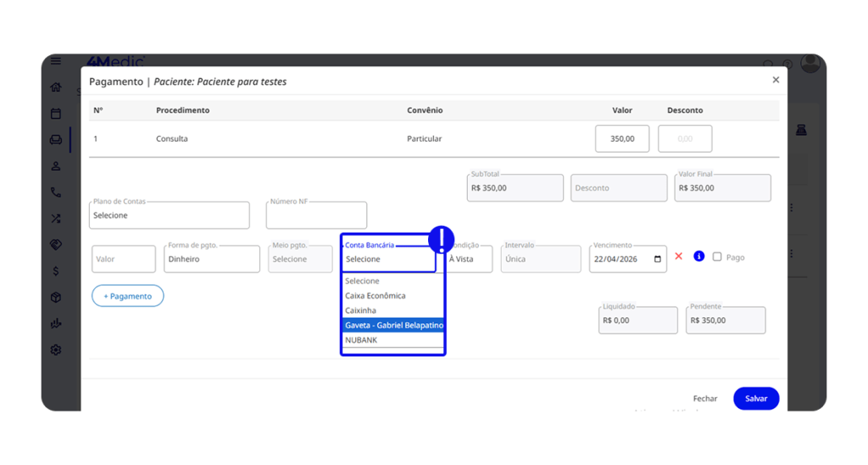This screenshot has width=868, height=465.
Task: Select Gaveta - Gabriel Belapatino option
Action: click(x=393, y=325)
